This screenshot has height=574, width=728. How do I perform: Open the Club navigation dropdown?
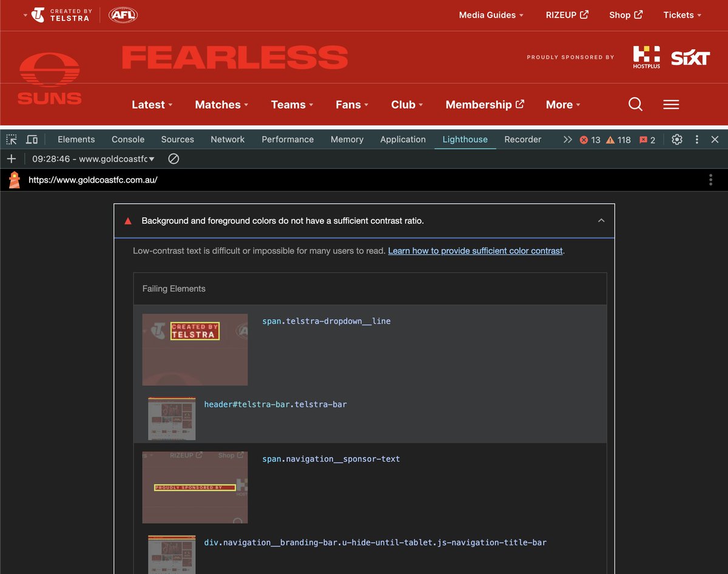pyautogui.click(x=407, y=104)
